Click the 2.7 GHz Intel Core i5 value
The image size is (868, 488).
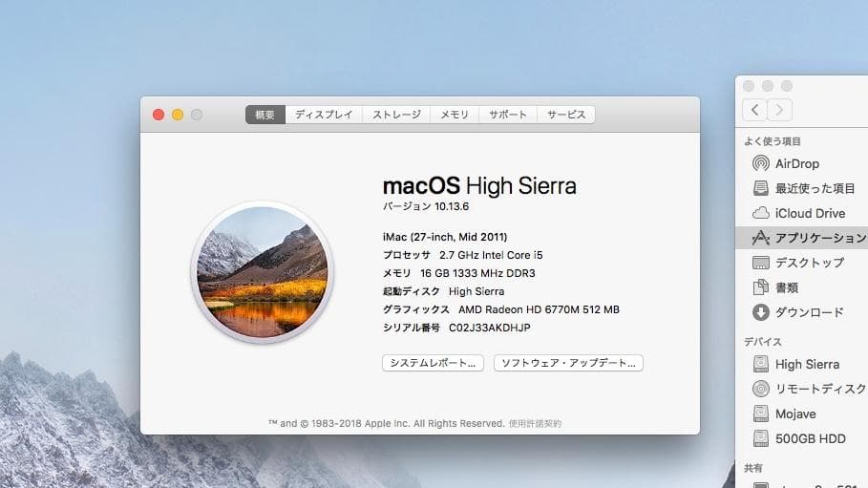click(x=491, y=255)
